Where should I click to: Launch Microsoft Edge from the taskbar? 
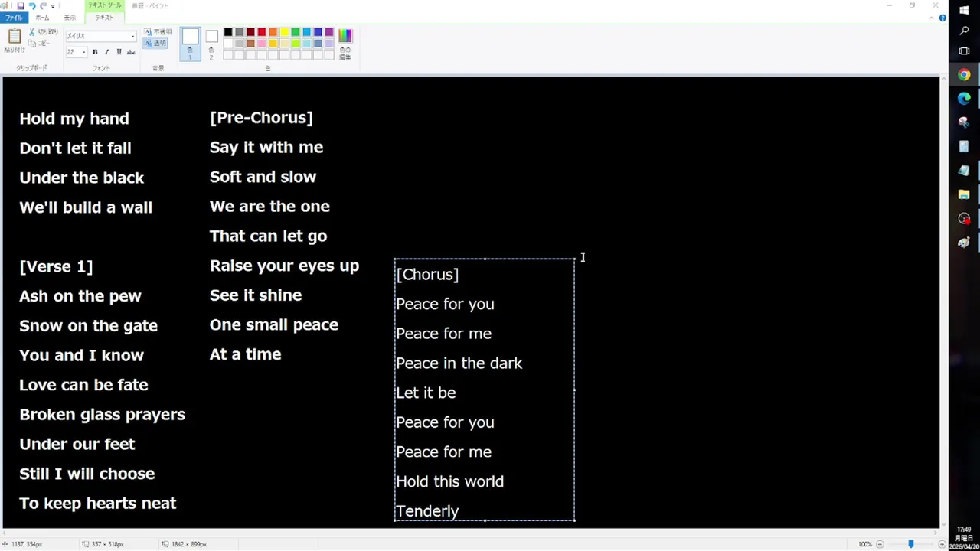point(964,99)
